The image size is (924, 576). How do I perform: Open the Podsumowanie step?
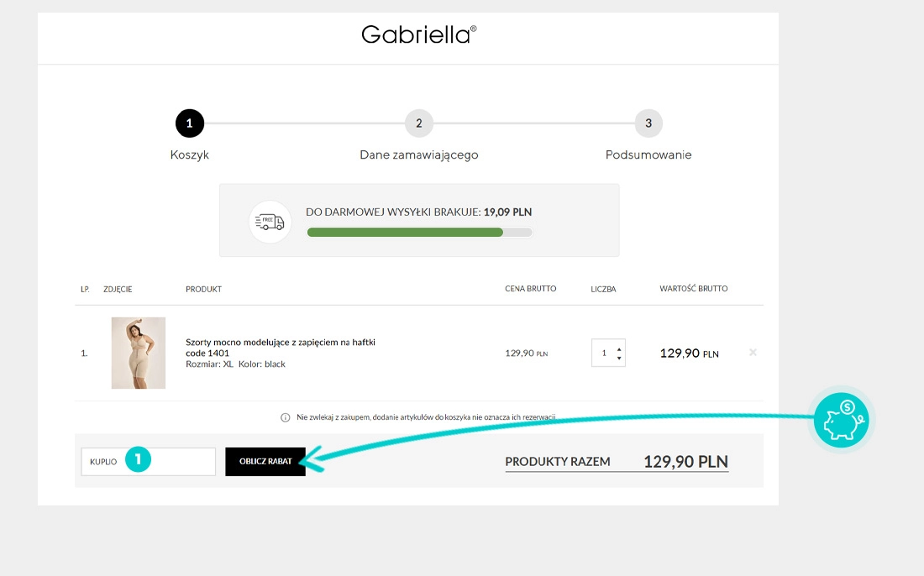[648, 155]
